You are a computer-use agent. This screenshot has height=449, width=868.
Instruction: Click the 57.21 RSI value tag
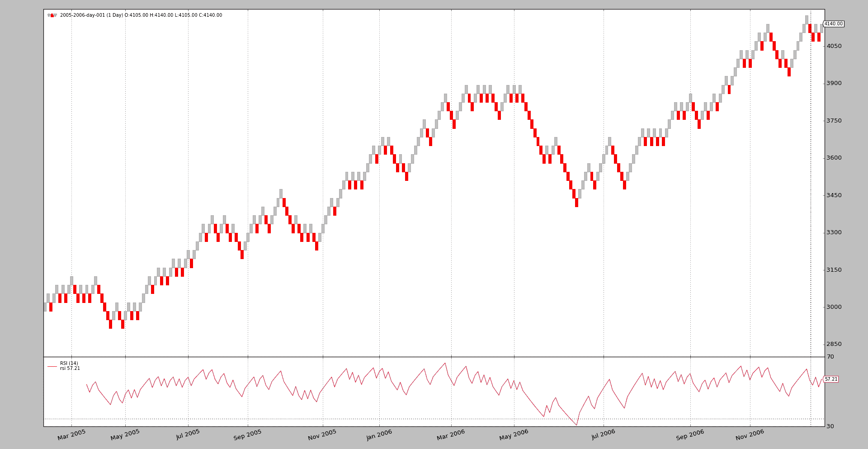click(831, 379)
